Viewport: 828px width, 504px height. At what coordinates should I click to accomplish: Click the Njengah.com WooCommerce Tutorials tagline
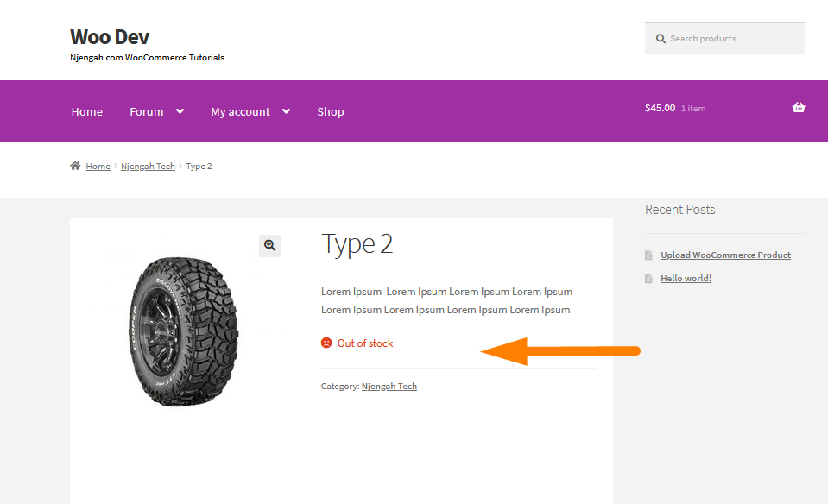pyautogui.click(x=148, y=58)
